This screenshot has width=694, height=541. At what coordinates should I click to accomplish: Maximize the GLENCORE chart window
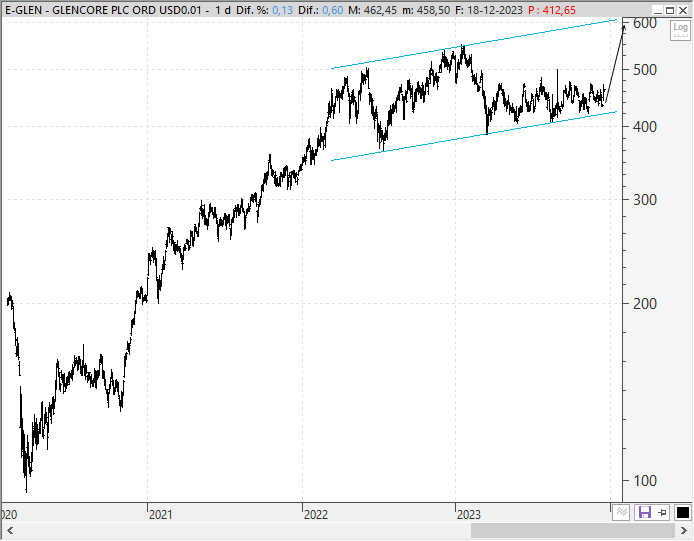coord(670,10)
